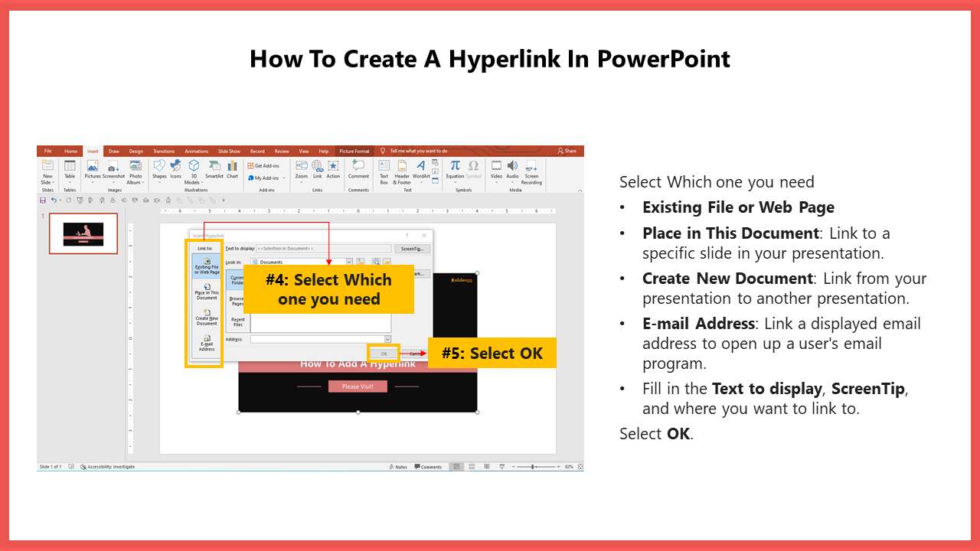Image resolution: width=980 pixels, height=551 pixels.
Task: Click the zoom out minus button
Action: (512, 467)
